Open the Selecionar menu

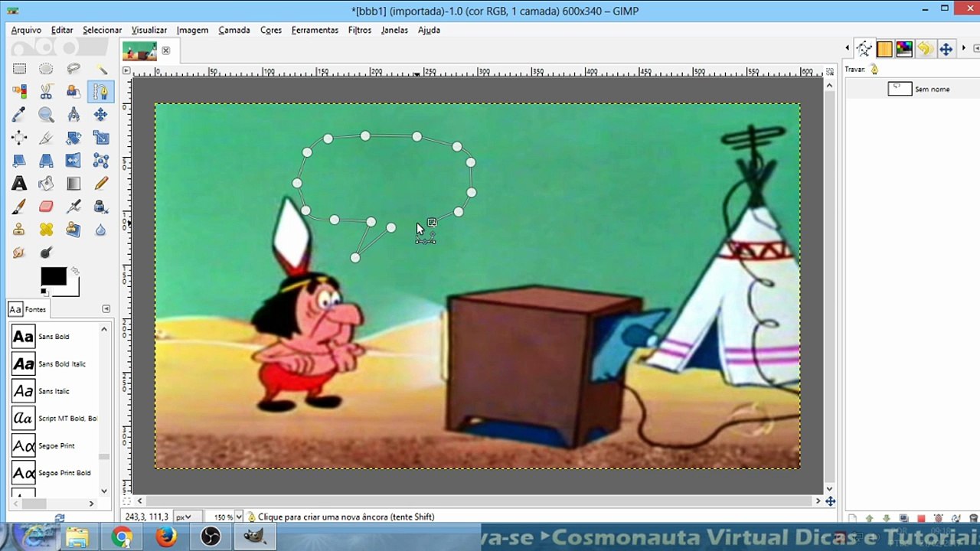[x=102, y=30]
